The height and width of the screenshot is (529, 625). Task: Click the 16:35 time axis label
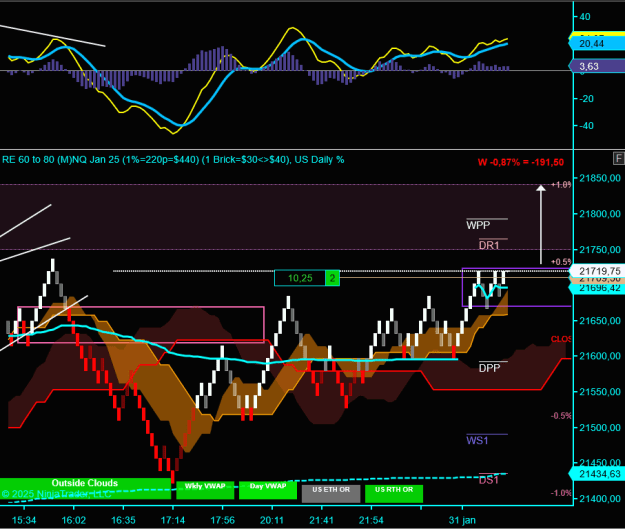123,520
